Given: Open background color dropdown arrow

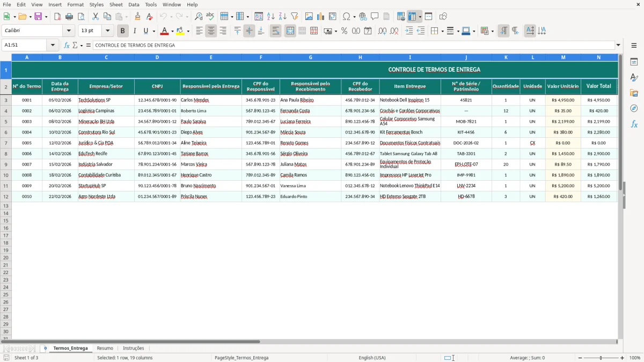Looking at the screenshot, I should (x=188, y=31).
